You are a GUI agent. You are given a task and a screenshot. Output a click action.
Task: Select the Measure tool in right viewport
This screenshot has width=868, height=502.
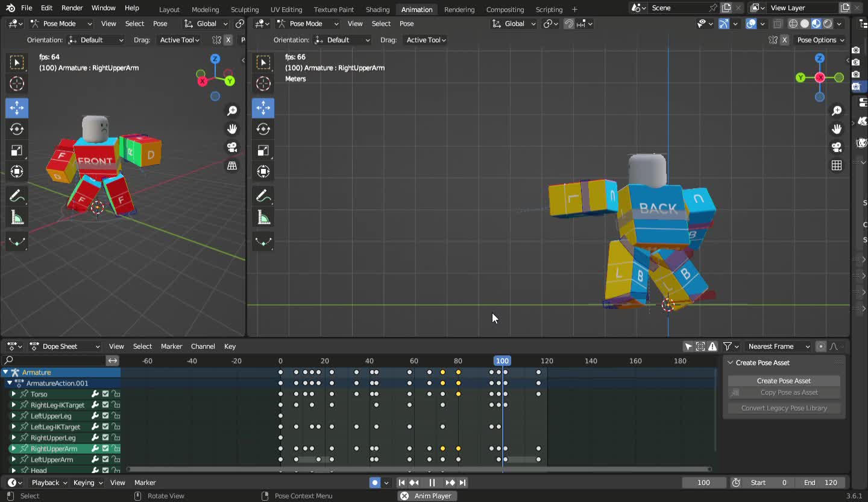point(263,217)
